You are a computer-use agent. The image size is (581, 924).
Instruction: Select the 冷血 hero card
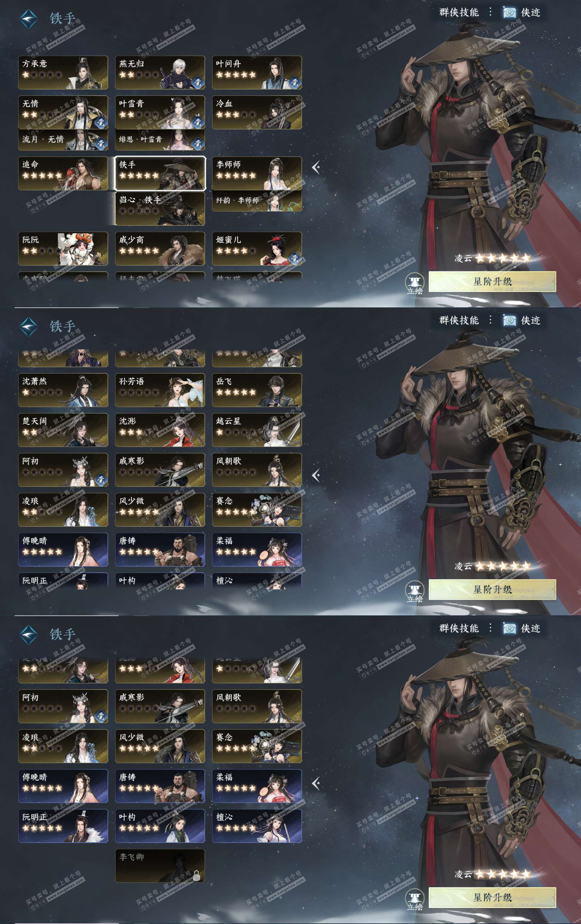click(x=257, y=113)
